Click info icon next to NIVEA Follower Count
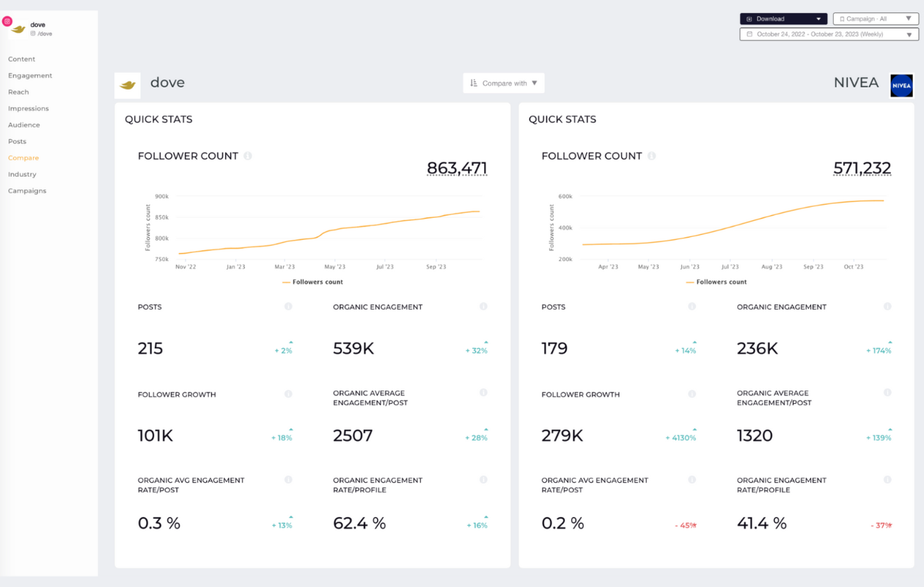 [x=651, y=156]
